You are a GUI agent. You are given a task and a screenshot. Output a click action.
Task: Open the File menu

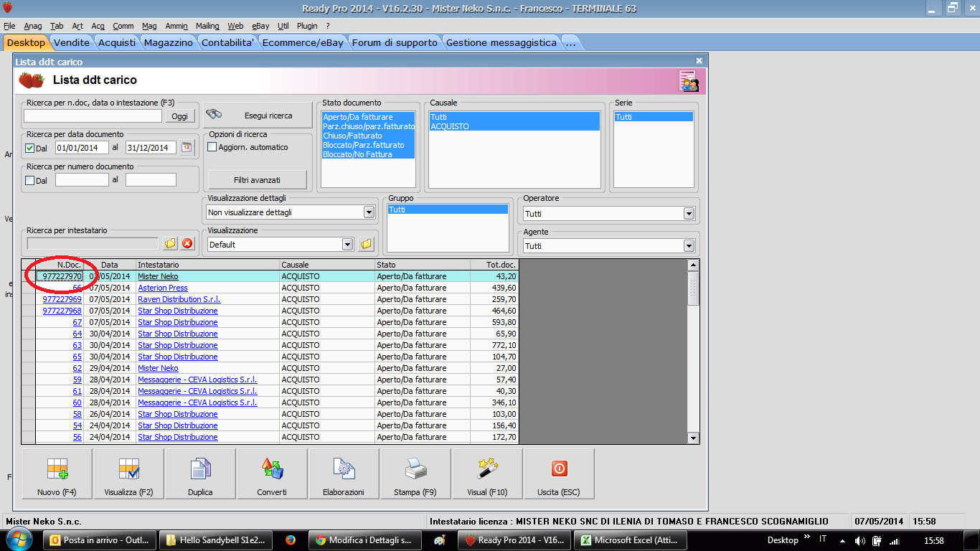(9, 26)
